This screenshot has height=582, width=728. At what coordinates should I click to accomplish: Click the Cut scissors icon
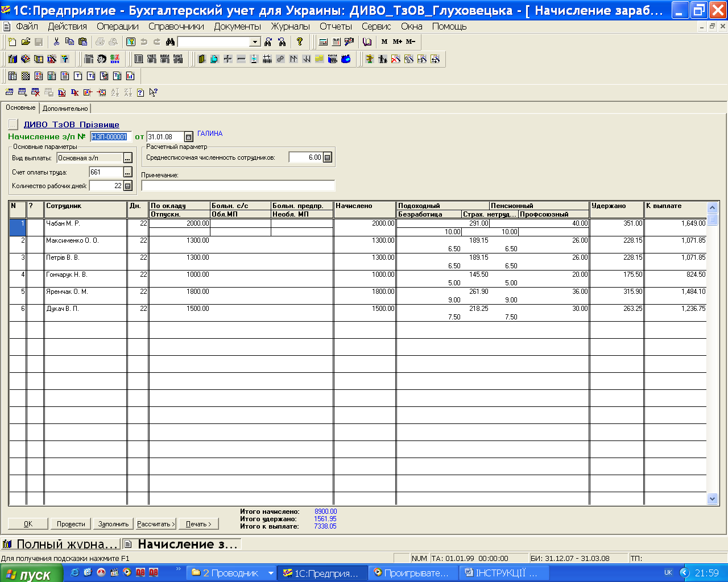tap(56, 42)
